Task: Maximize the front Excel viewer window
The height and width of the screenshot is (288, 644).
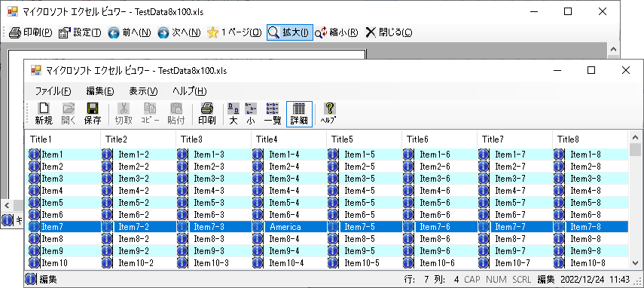Action: tap(591, 70)
